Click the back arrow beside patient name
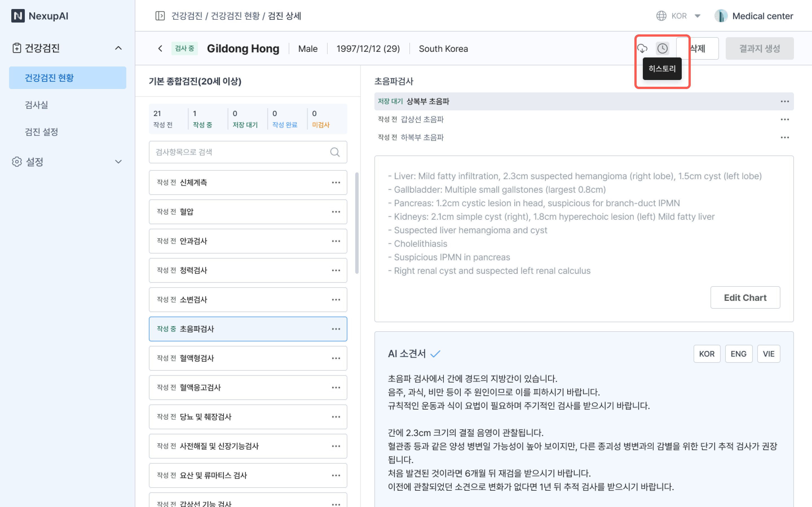 (160, 49)
